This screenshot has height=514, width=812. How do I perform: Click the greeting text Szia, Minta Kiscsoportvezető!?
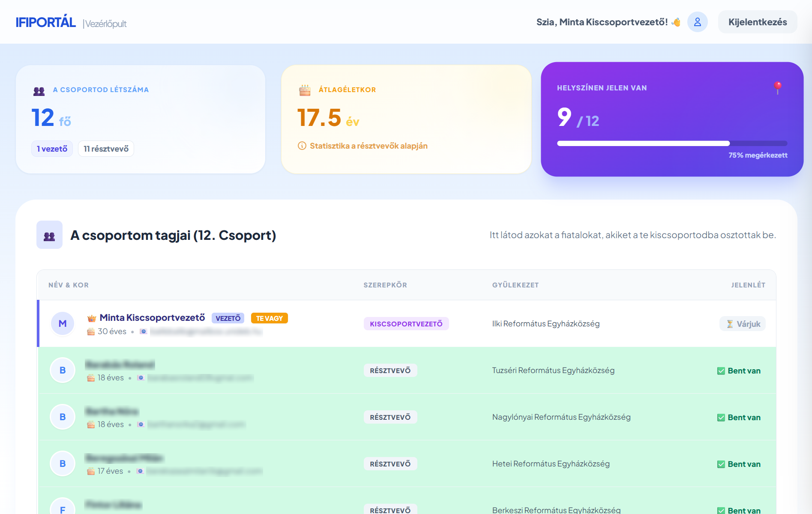tap(602, 22)
